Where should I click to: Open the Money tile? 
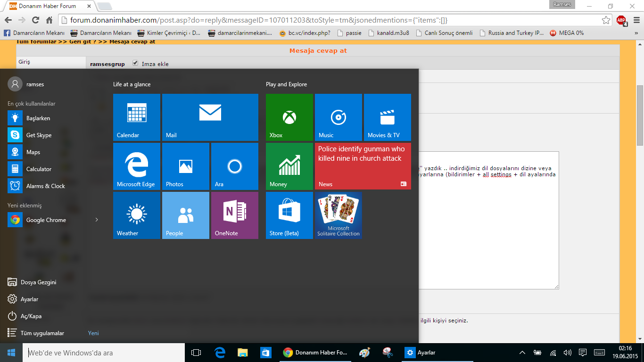289,166
